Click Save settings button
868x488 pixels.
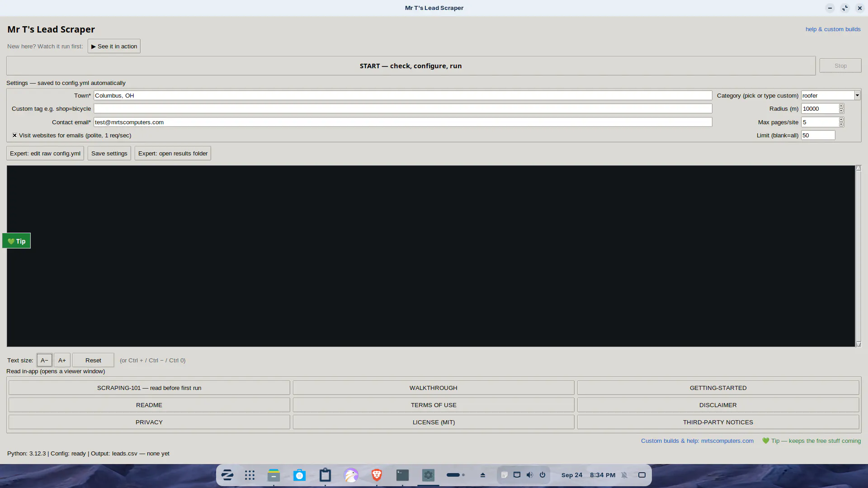click(x=109, y=153)
